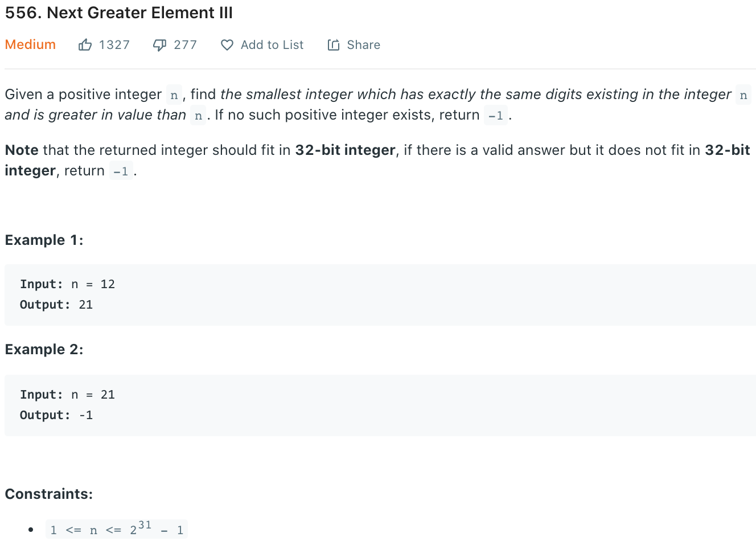Click the heart icon next to Add to List

pyautogui.click(x=227, y=44)
